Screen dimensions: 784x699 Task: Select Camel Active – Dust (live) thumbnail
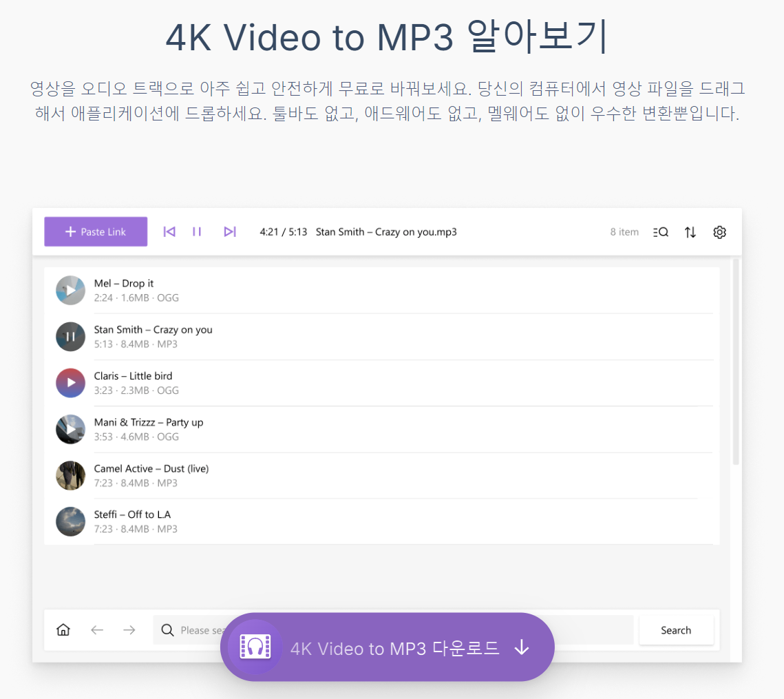pyautogui.click(x=70, y=475)
